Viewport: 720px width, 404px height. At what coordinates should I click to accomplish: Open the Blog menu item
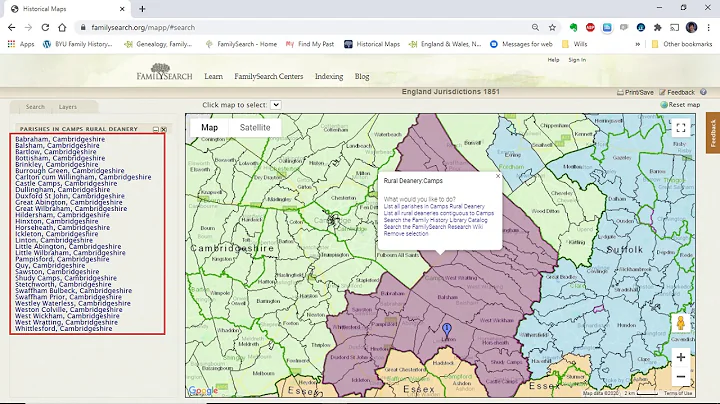point(362,76)
